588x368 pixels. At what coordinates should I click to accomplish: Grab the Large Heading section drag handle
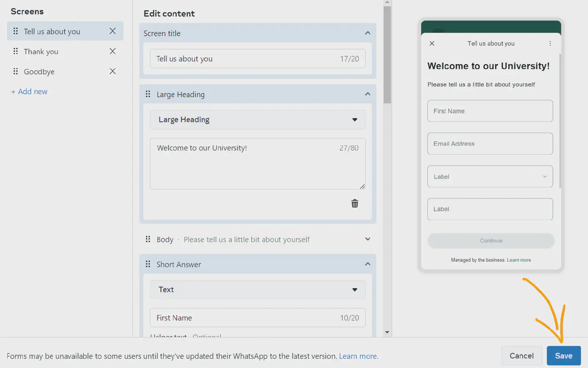tap(148, 94)
